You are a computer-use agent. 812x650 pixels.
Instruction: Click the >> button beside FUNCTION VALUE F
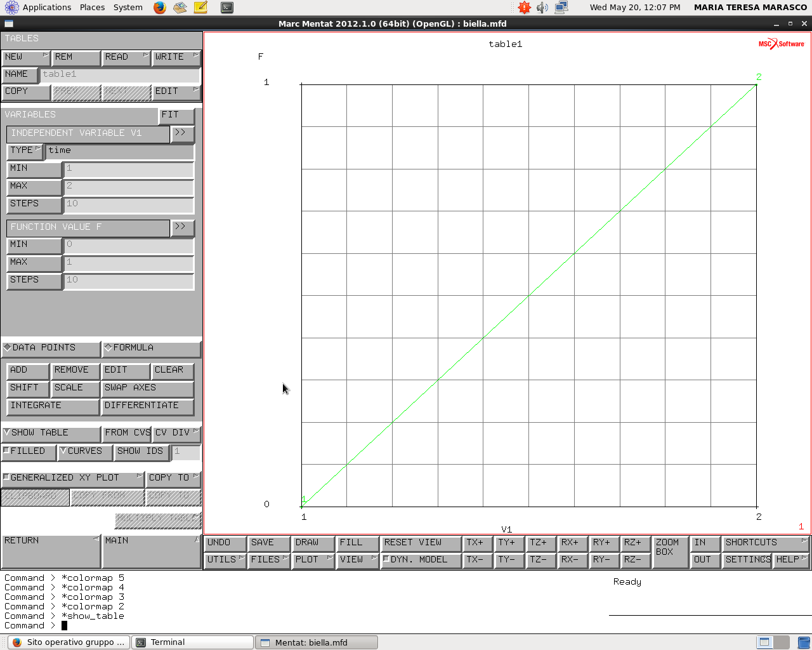182,228
